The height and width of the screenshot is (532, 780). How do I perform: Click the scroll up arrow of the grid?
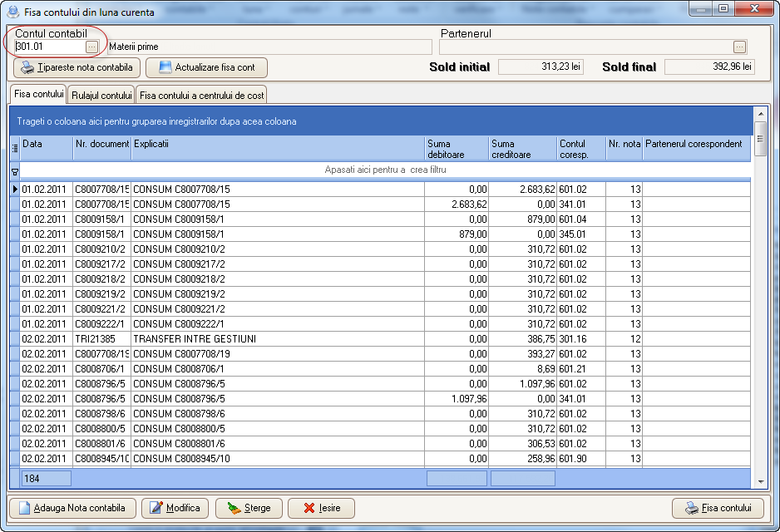click(x=760, y=114)
